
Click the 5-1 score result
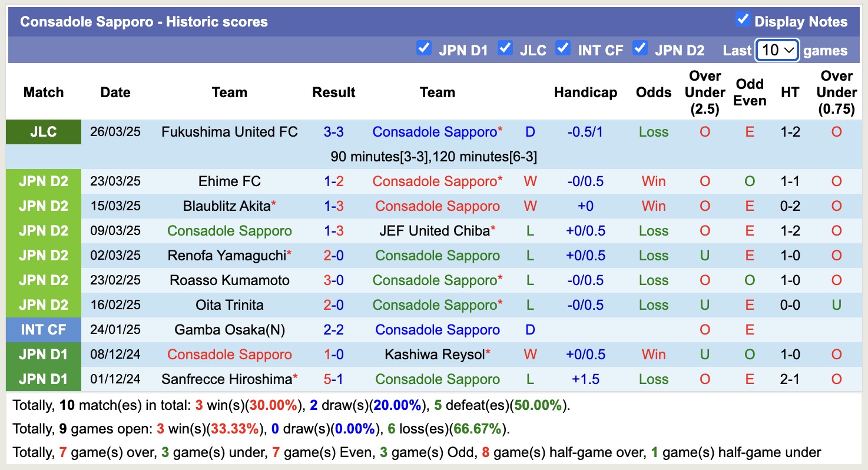click(x=333, y=379)
